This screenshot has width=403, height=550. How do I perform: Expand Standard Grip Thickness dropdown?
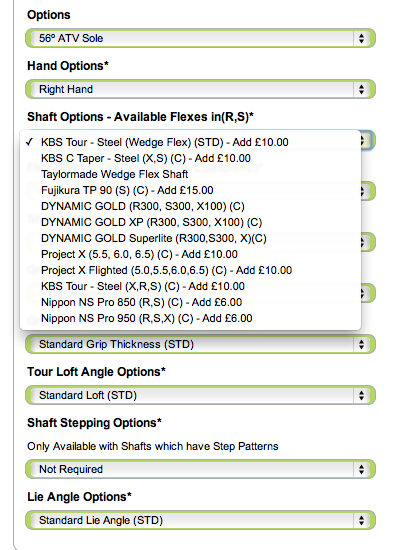[200, 344]
